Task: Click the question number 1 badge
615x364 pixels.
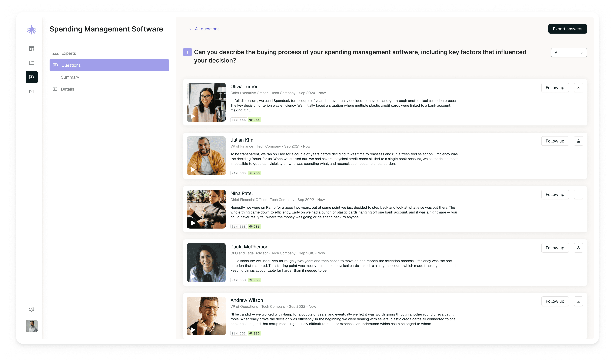Action: pos(187,52)
